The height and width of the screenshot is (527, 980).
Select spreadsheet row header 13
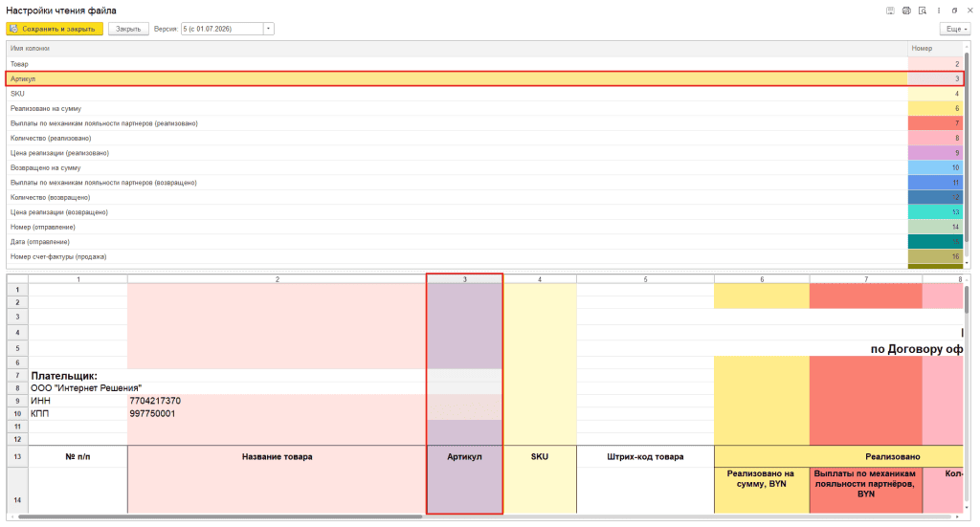coord(17,456)
